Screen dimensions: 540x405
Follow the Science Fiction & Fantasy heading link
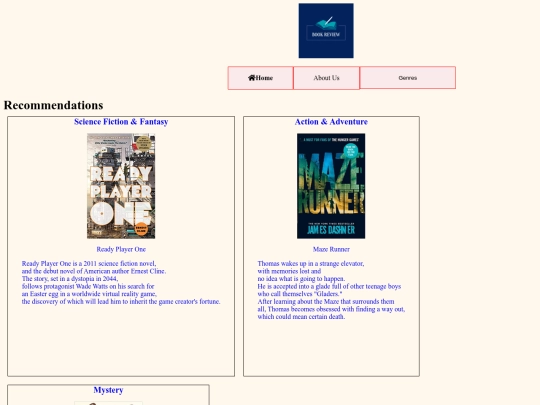point(121,122)
